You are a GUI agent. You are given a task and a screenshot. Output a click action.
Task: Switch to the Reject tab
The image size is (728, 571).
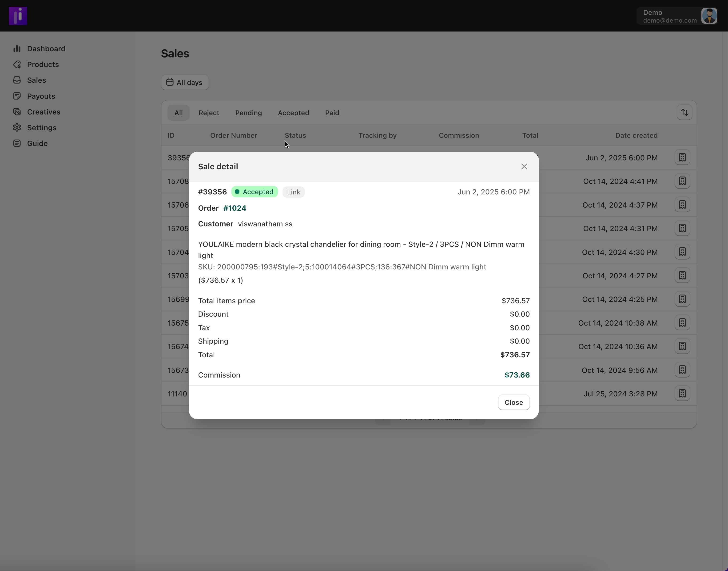209,113
